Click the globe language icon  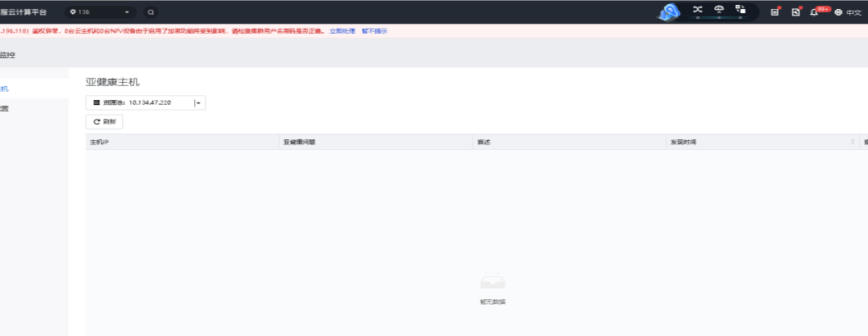tap(838, 12)
